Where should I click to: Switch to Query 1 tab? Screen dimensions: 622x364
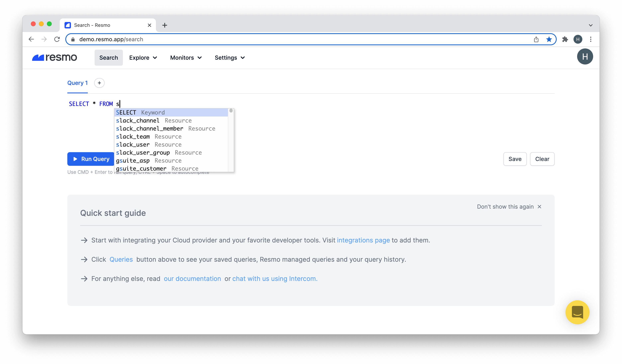coord(78,83)
